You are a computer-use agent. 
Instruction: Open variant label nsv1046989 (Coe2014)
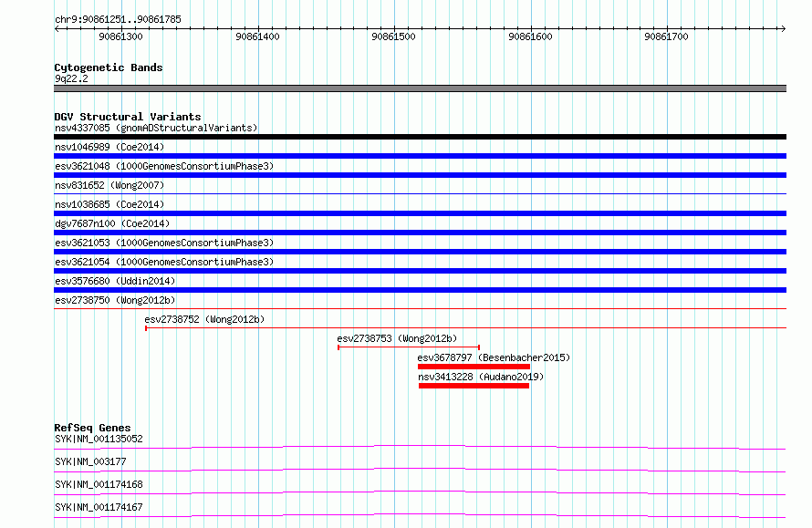pyautogui.click(x=109, y=147)
